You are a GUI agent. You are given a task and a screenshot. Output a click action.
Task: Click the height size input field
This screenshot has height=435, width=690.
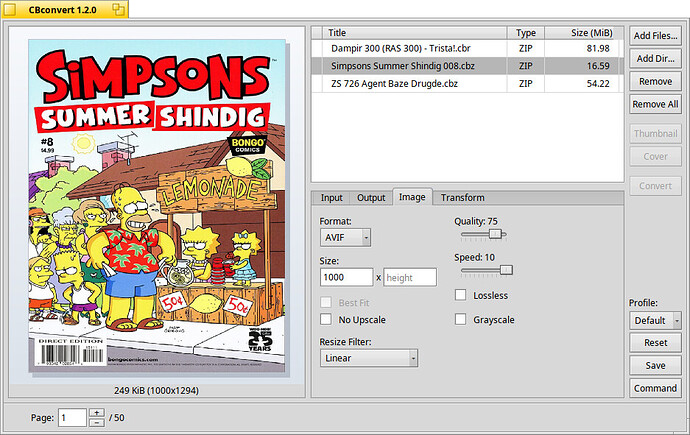coord(410,278)
